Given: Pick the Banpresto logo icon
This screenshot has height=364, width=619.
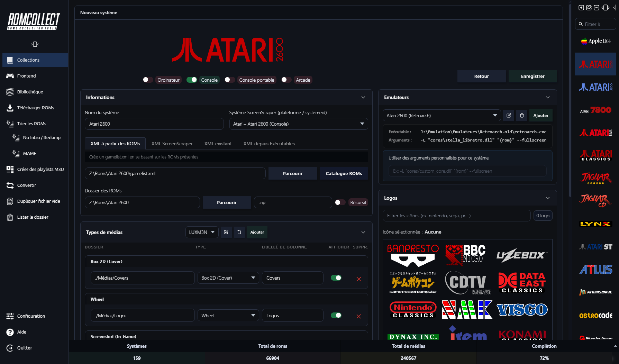Looking at the screenshot, I should (x=412, y=255).
